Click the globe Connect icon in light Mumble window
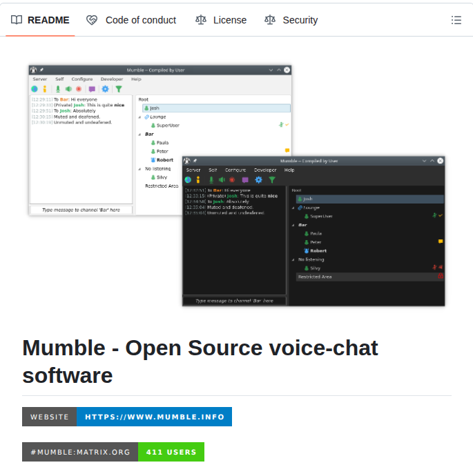 (35, 89)
